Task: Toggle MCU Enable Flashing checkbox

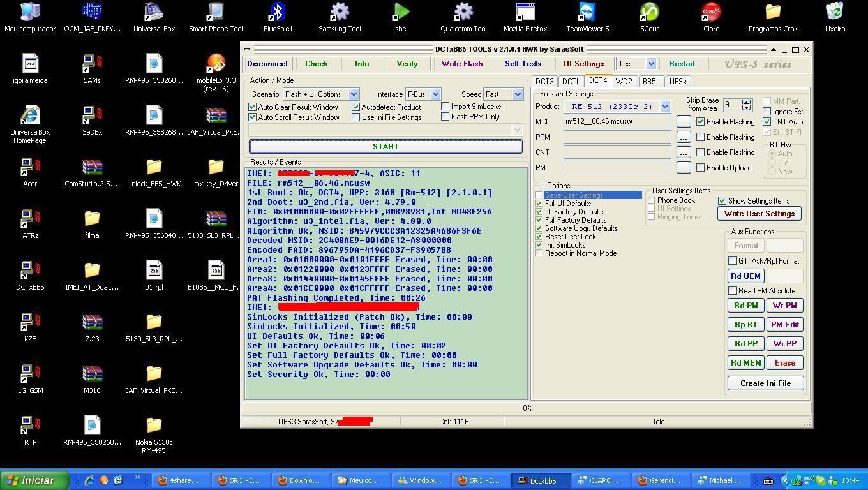Action: (x=701, y=122)
